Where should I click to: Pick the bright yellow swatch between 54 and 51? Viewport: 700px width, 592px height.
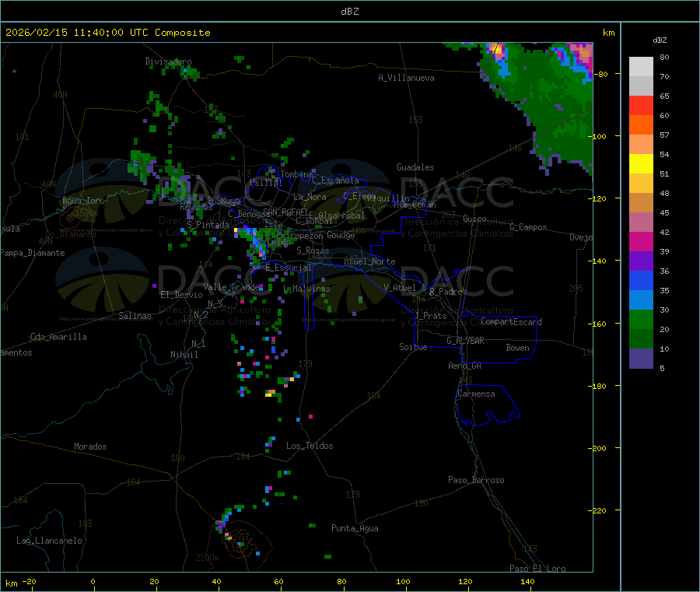(x=641, y=164)
